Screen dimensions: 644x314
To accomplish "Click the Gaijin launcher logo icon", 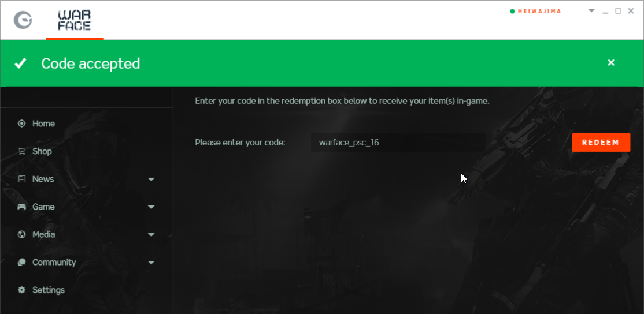I will [23, 20].
